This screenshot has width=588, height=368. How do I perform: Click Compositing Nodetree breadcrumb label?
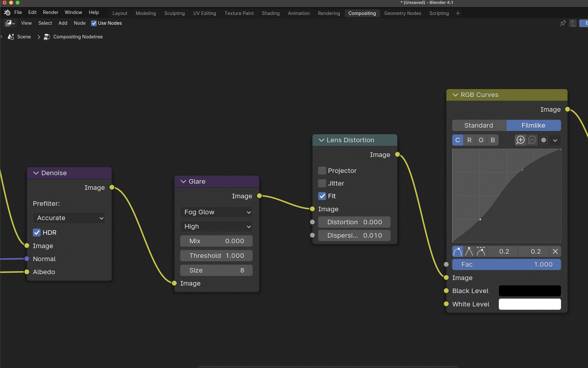tap(78, 37)
